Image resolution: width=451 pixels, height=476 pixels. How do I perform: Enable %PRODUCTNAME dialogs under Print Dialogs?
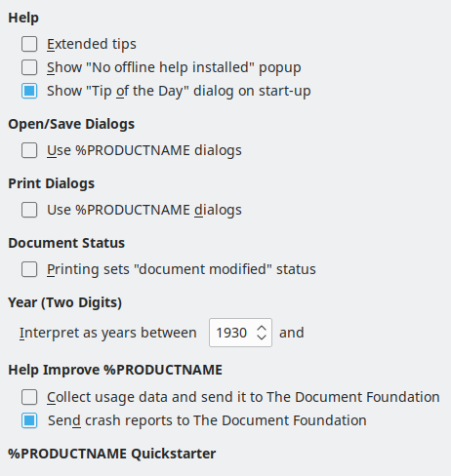29,210
